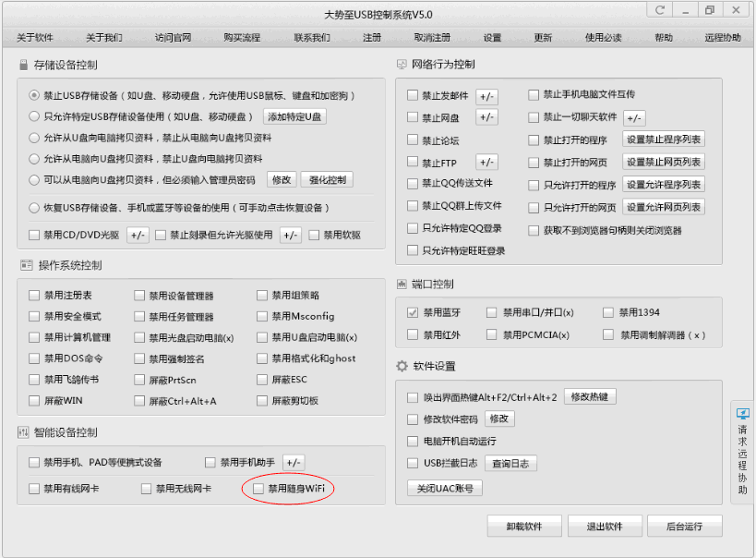Expand the +/- next to 禁用手机助手
This screenshot has width=756, height=558.
point(293,462)
